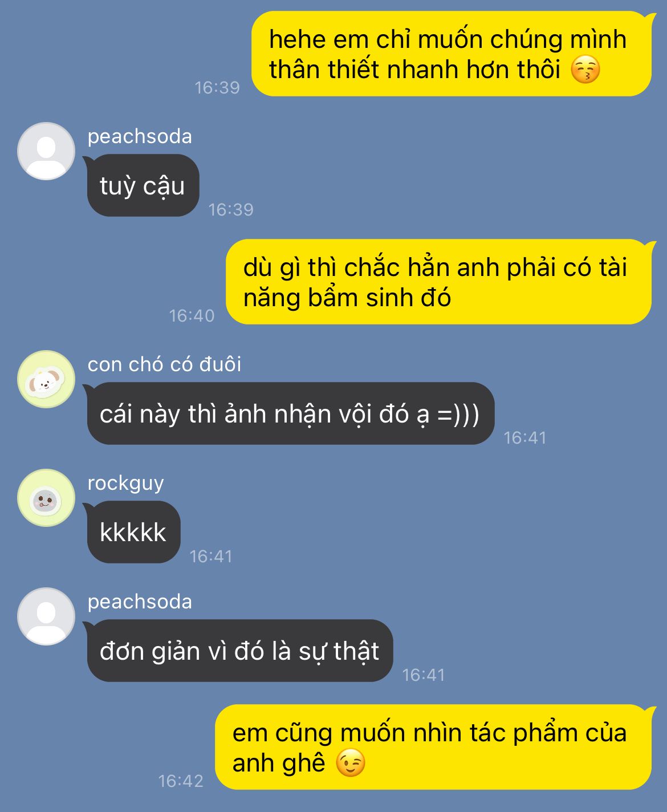Tap the yellow "dù gì thì chắc hẳn" bubble

point(440,282)
